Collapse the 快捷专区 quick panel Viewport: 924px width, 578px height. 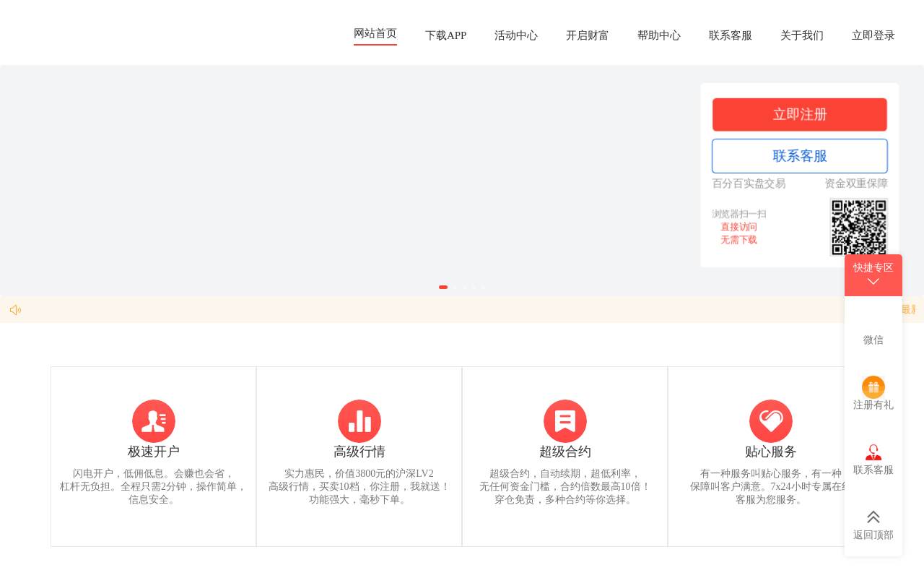[873, 275]
